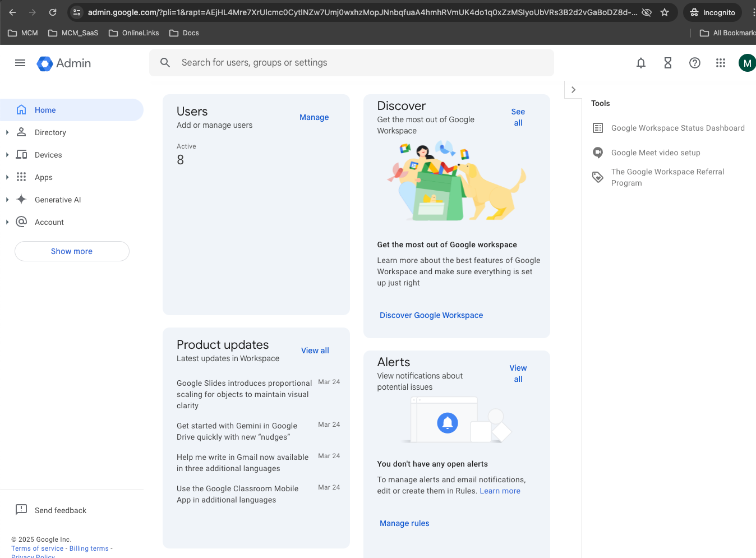Open the Google Workspace Status Dashboard tool
Viewport: 756px width, 558px height.
point(677,128)
